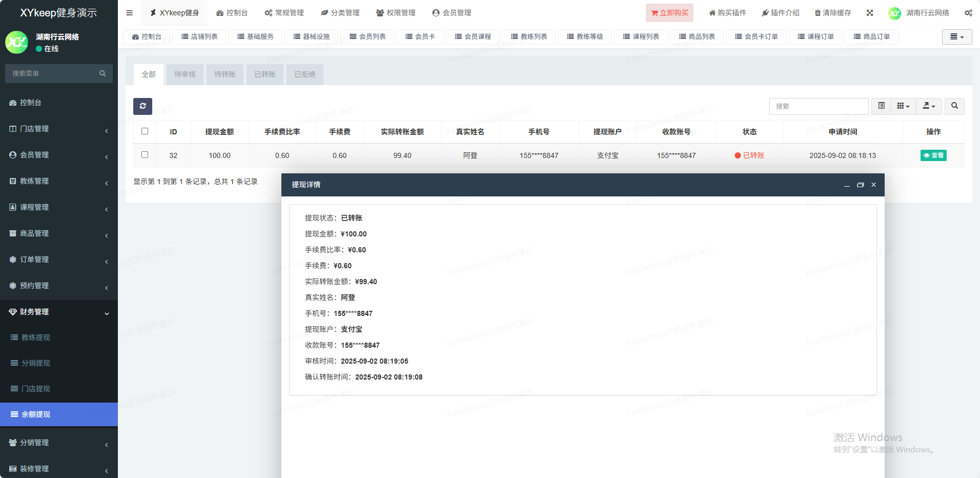Image resolution: width=980 pixels, height=478 pixels.
Task: Open the 清除缓存 trash option
Action: click(x=833, y=13)
